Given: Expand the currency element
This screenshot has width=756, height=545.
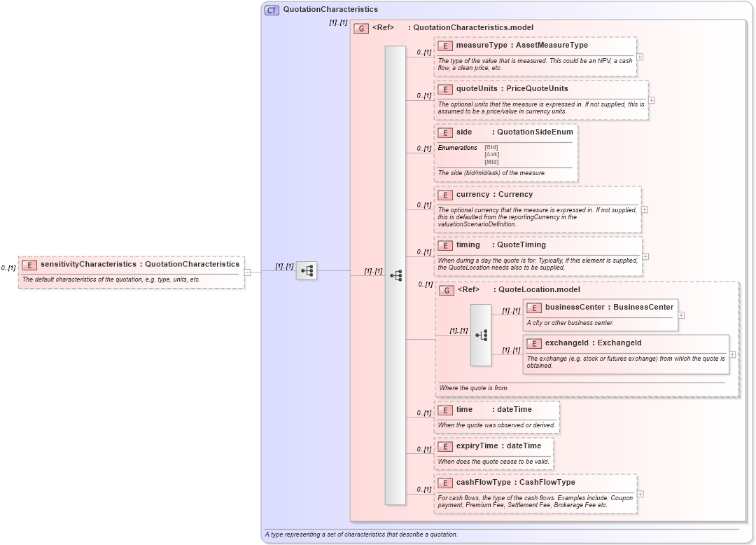Looking at the screenshot, I should (x=645, y=209).
